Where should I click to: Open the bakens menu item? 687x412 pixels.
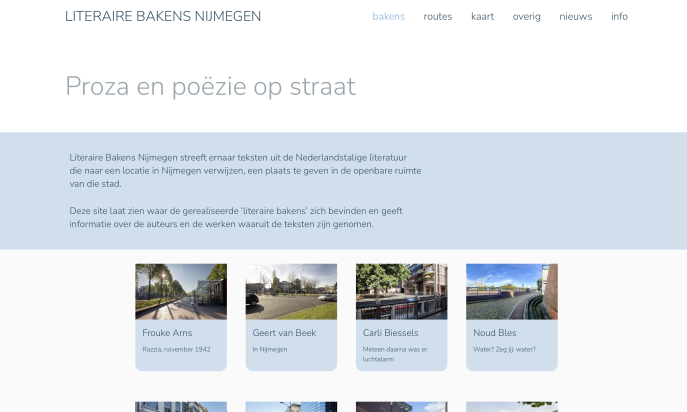[x=389, y=17]
